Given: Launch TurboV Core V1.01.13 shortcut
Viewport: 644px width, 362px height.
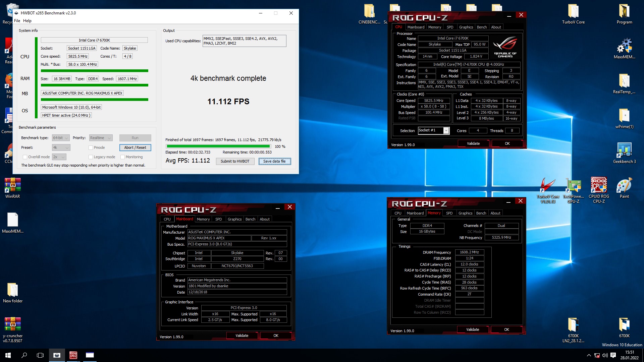Looking at the screenshot, I should [x=548, y=190].
